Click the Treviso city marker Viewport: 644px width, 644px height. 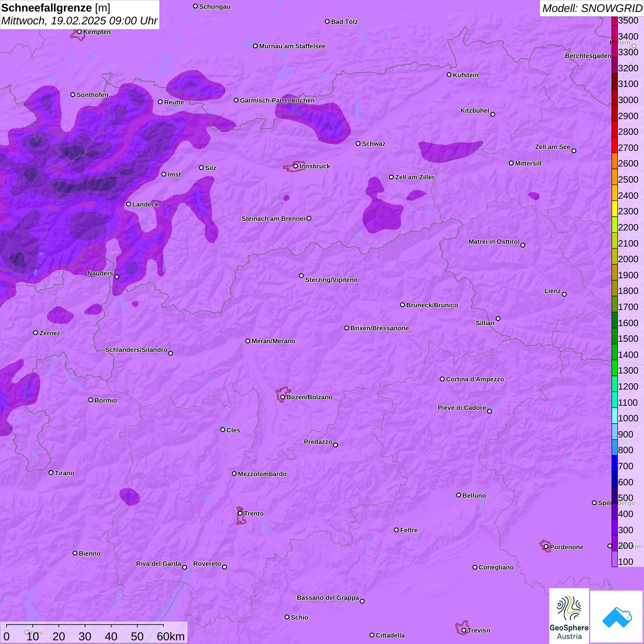(x=464, y=630)
